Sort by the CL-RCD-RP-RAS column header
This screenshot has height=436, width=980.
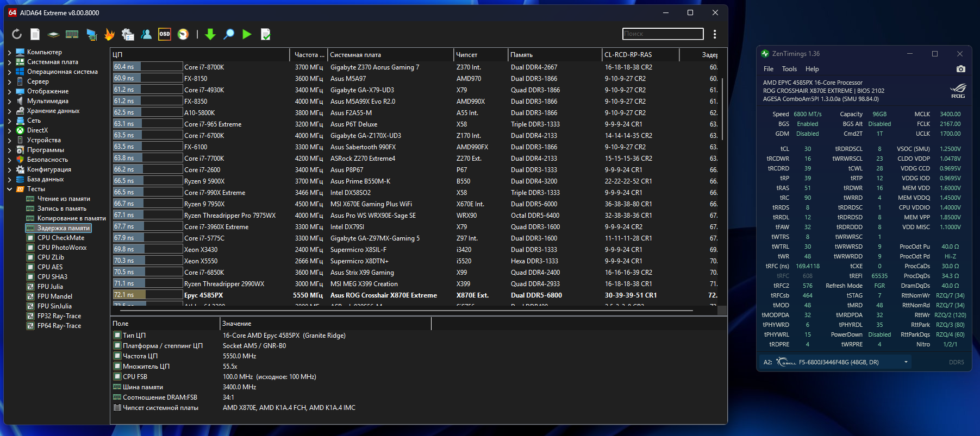coord(641,55)
